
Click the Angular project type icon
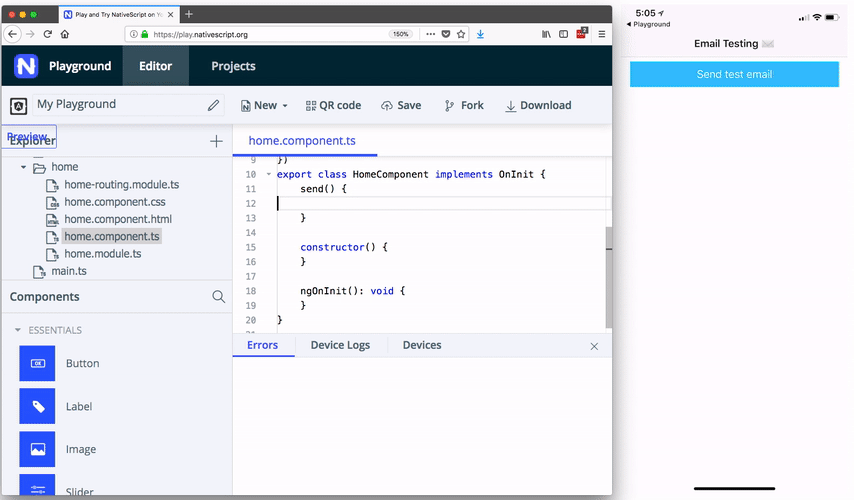tap(19, 106)
